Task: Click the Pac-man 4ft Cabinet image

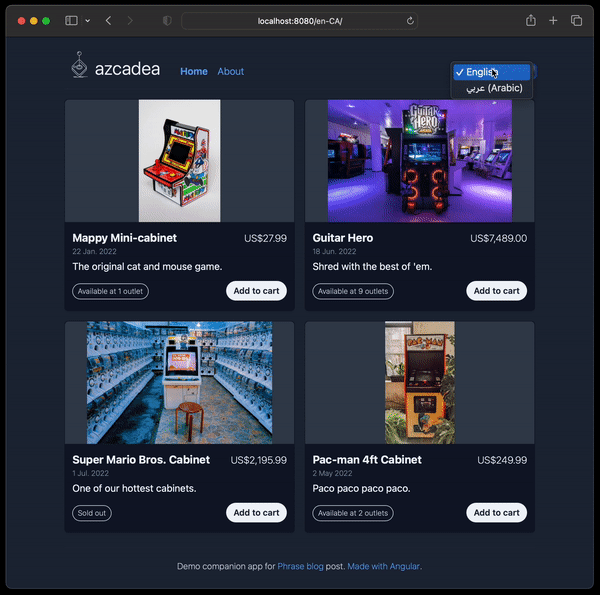Action: tap(420, 383)
